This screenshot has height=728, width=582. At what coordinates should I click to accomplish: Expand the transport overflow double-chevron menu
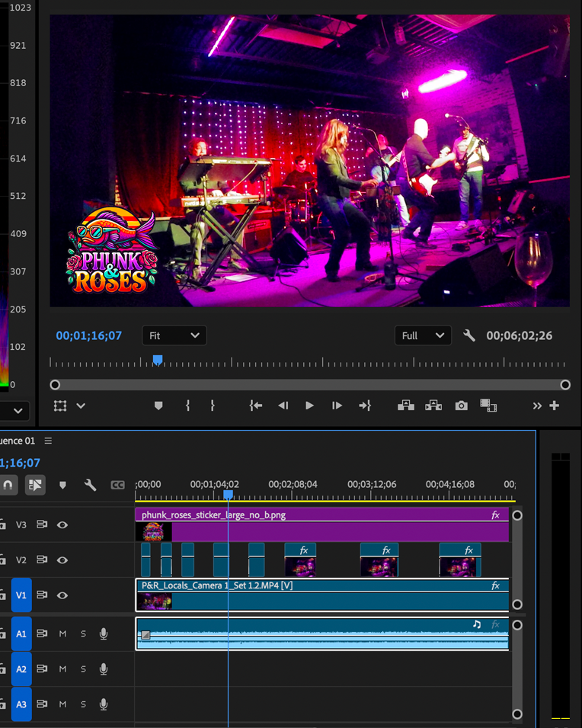537,406
